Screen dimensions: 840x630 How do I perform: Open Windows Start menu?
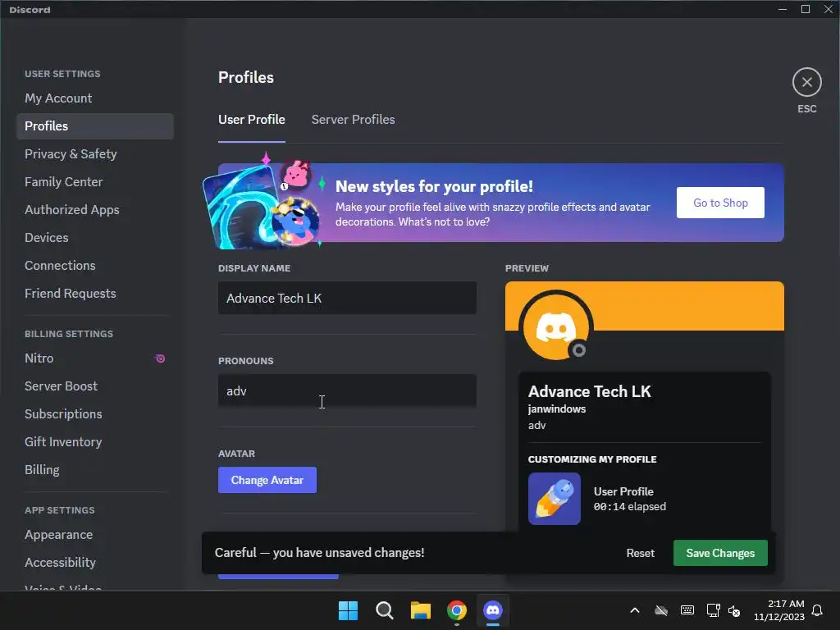348,610
